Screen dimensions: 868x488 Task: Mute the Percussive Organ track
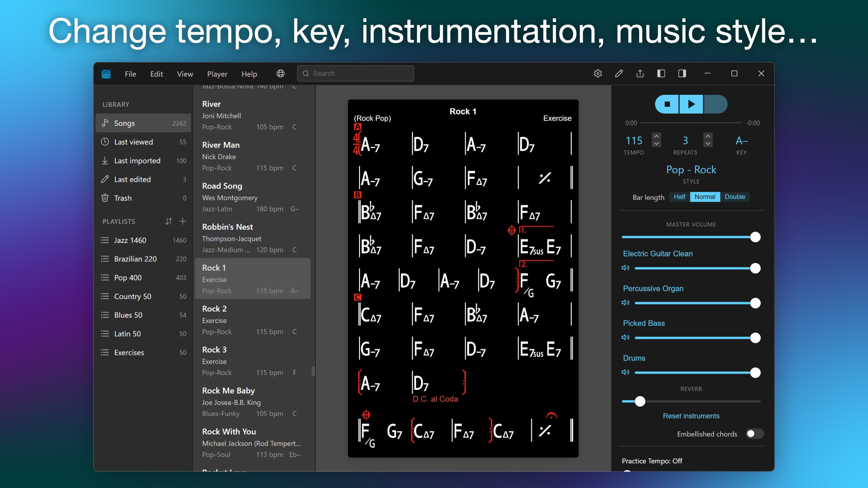(x=625, y=303)
